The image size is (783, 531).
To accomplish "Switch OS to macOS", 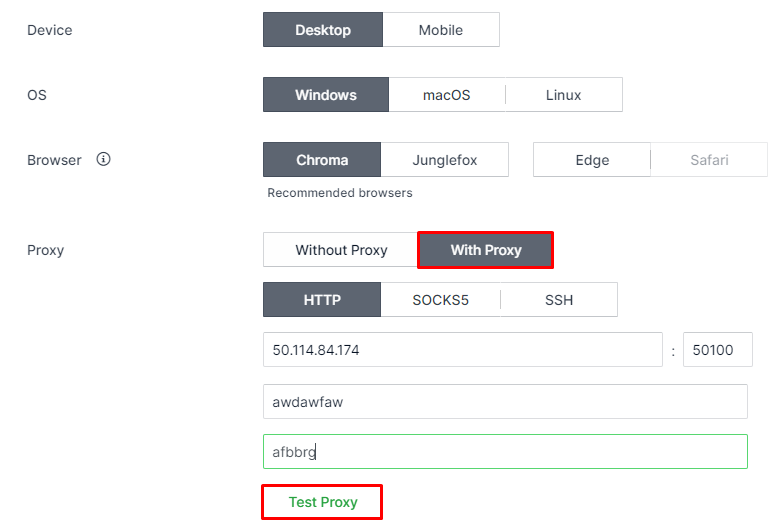I will (447, 95).
